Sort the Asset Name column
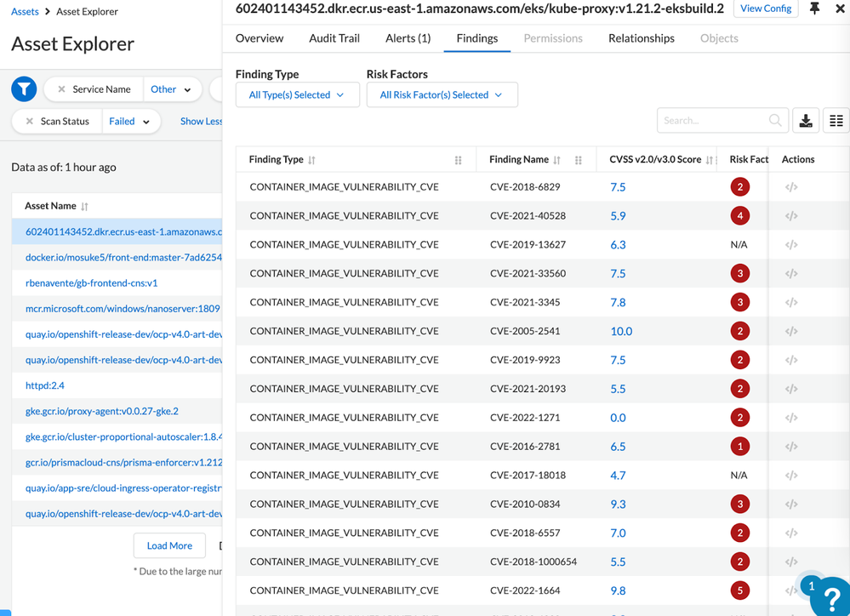Screen dimensions: 850x616 pyautogui.click(x=84, y=206)
